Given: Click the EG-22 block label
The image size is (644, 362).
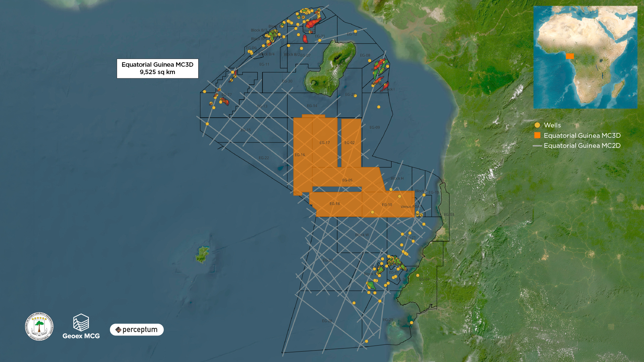Looking at the screenshot, I should 264,158.
